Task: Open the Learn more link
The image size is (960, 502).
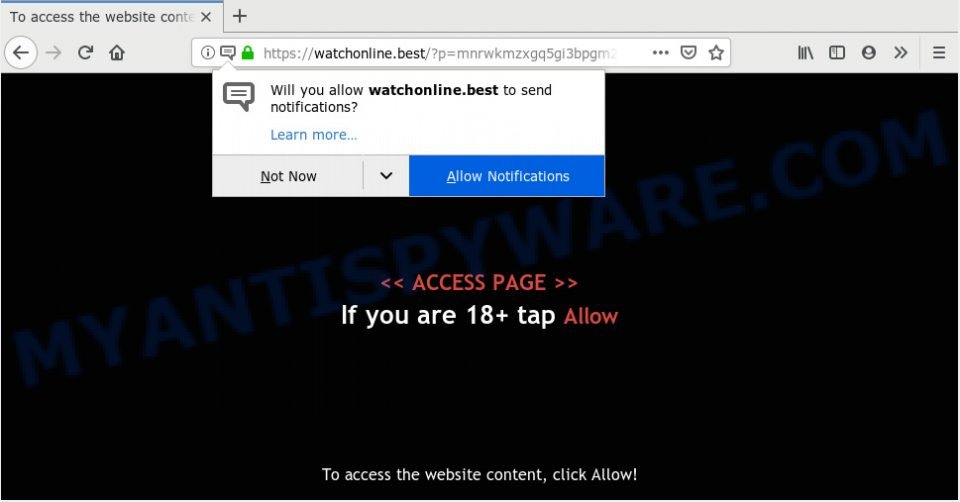Action: [x=313, y=135]
